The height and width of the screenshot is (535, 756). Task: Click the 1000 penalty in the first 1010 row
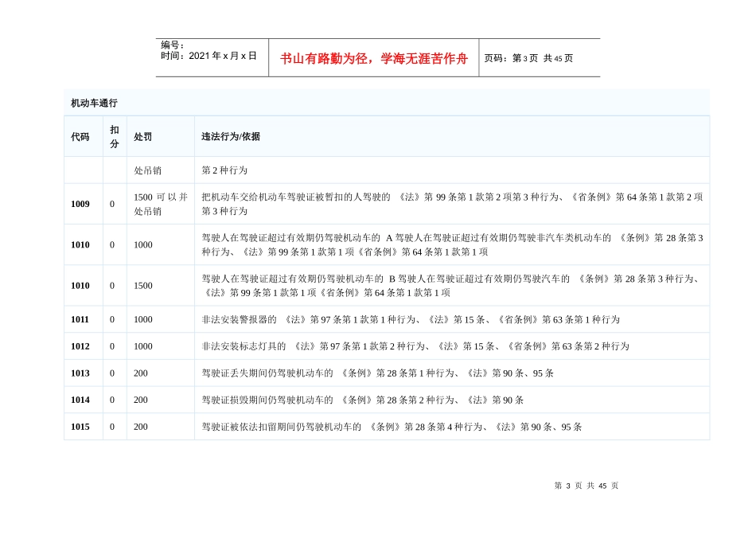pos(143,244)
